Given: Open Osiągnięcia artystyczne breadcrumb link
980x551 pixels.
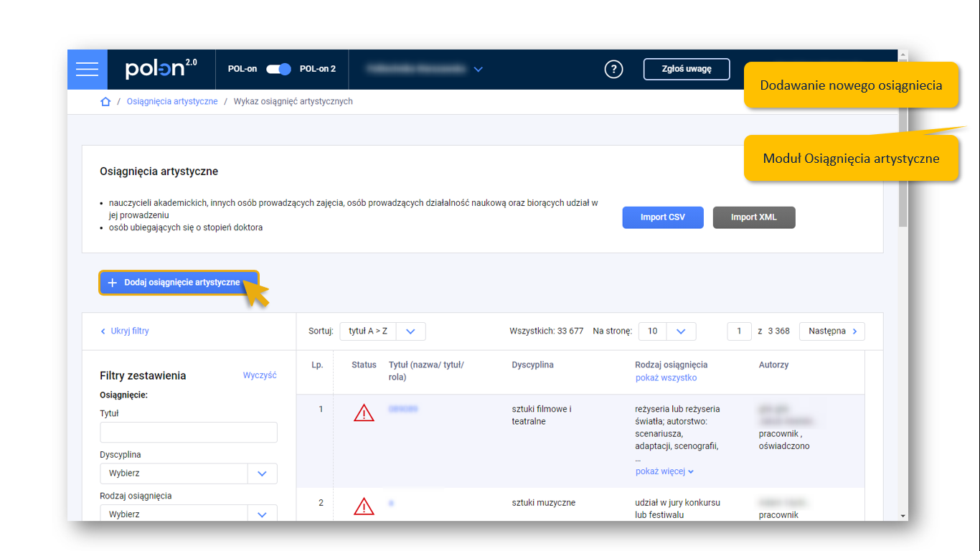Looking at the screenshot, I should (172, 101).
